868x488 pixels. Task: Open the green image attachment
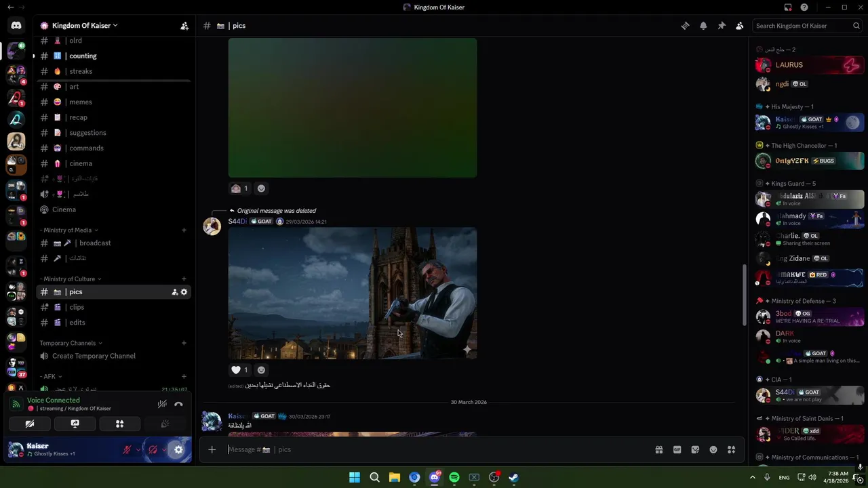pos(353,108)
